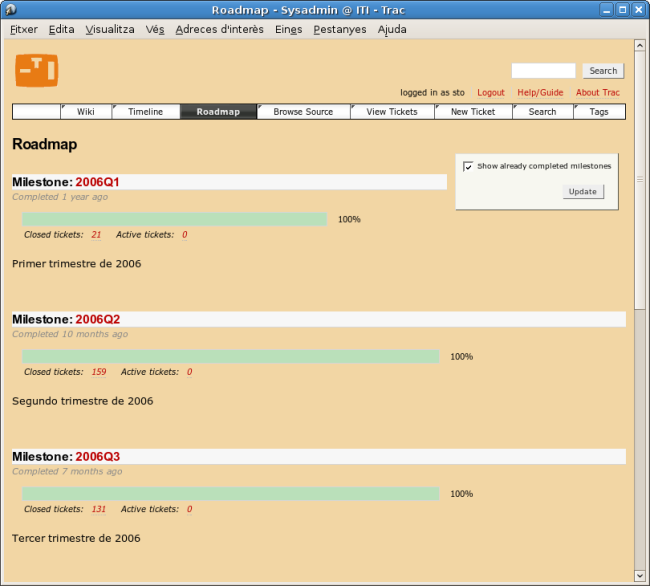Maximize the browser window
Image resolution: width=650 pixels, height=586 pixels.
coord(622,9)
